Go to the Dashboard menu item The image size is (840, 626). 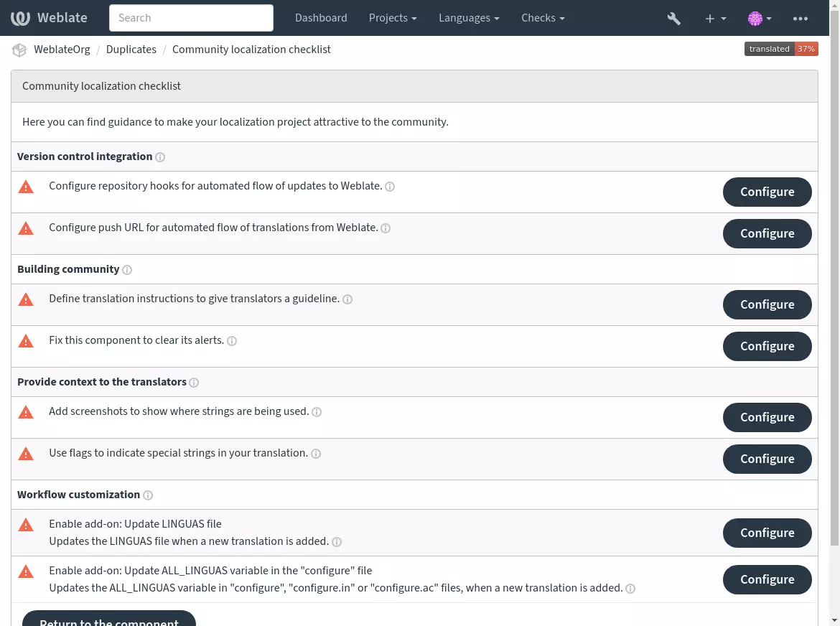click(x=321, y=18)
